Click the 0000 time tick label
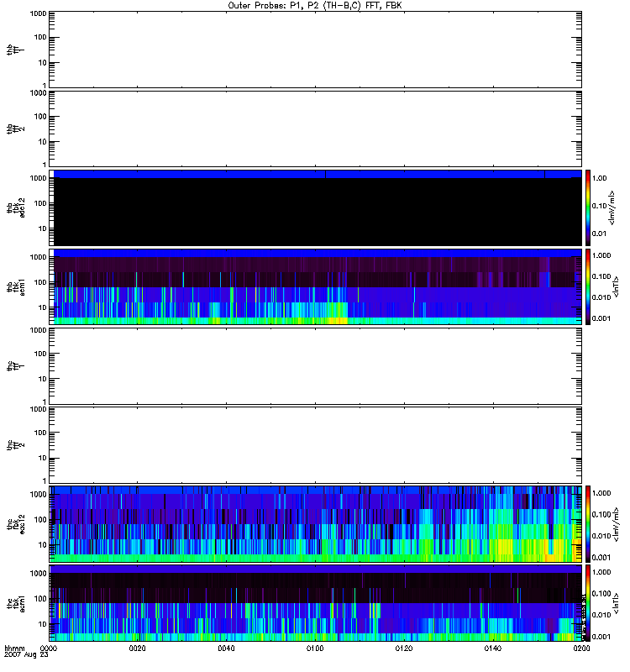Screen dimensions: 630x672 click(x=50, y=649)
